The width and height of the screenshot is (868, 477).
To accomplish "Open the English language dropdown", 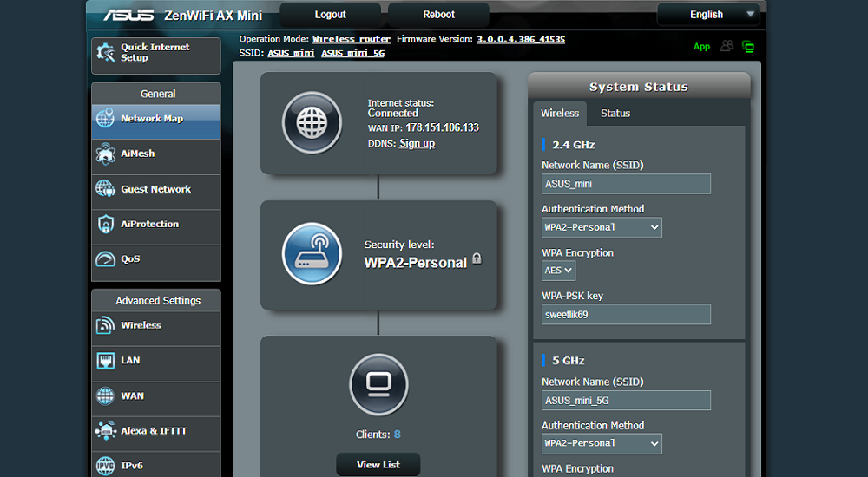I will [708, 15].
